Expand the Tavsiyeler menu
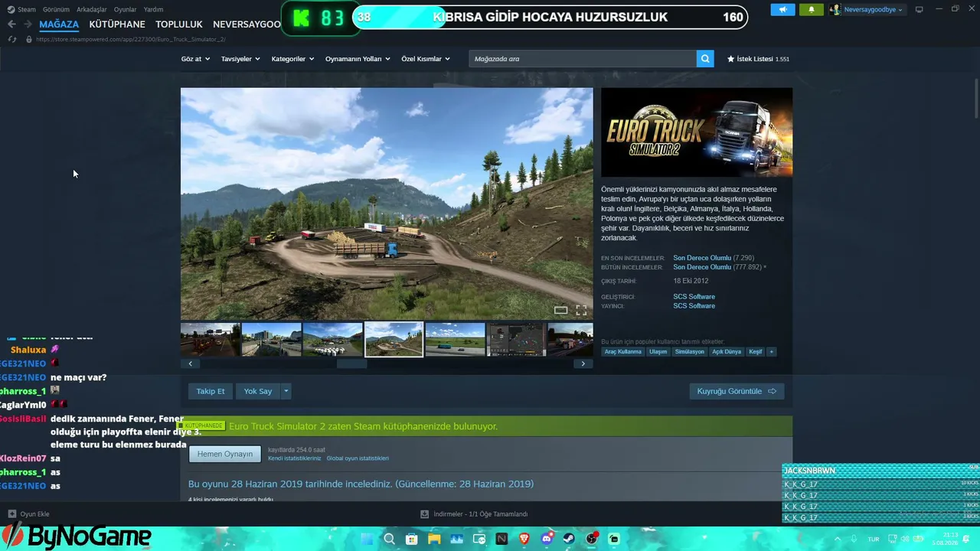 click(x=240, y=59)
